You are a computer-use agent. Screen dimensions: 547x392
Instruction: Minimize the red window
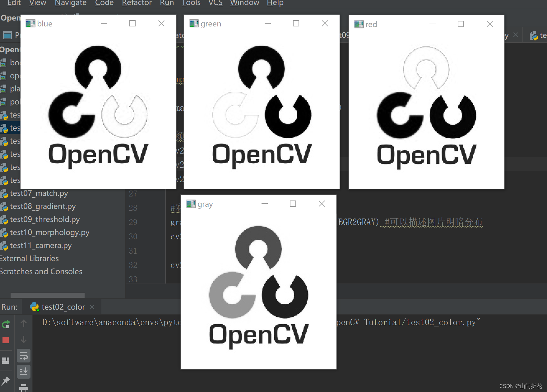coord(433,24)
